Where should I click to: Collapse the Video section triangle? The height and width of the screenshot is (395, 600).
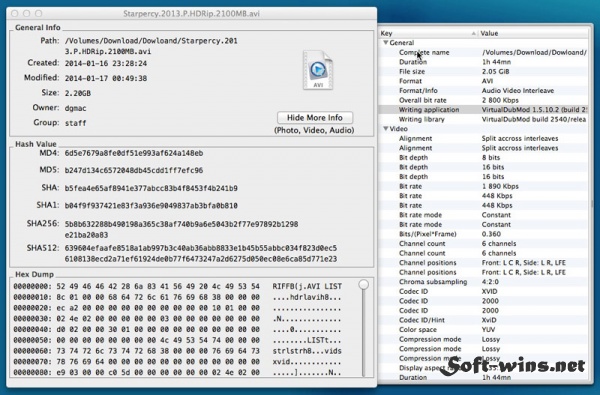385,129
